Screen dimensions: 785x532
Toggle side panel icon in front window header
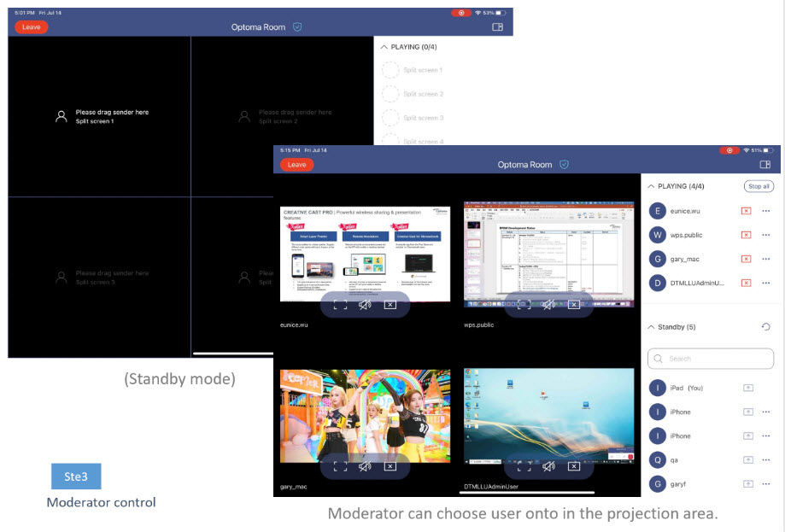764,165
